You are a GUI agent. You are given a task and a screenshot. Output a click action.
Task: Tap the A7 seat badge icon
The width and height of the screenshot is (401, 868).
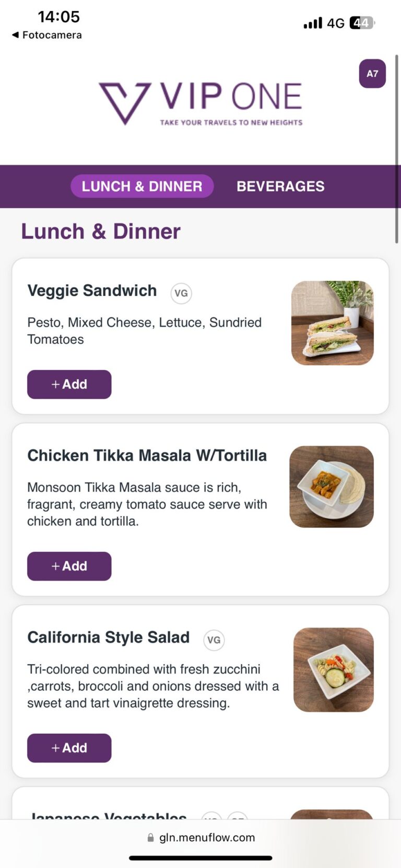point(372,74)
